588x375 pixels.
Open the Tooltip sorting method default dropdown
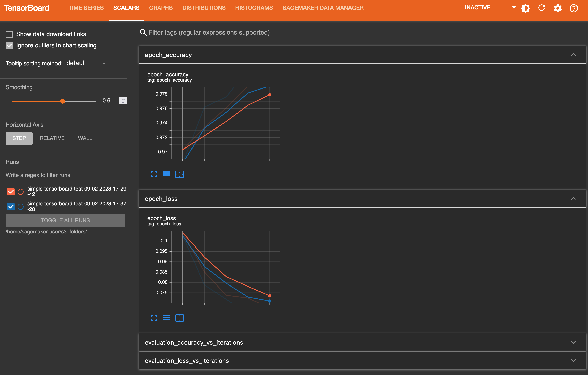pyautogui.click(x=86, y=63)
